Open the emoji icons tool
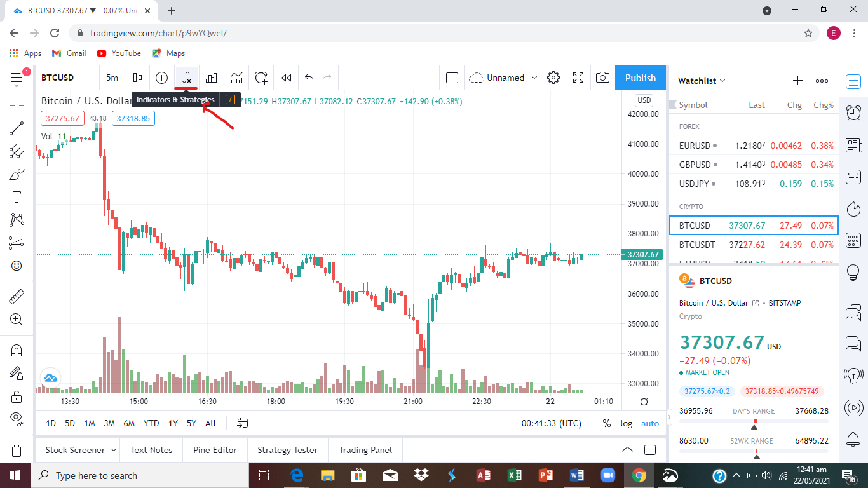Viewport: 868px width, 488px height. click(17, 266)
